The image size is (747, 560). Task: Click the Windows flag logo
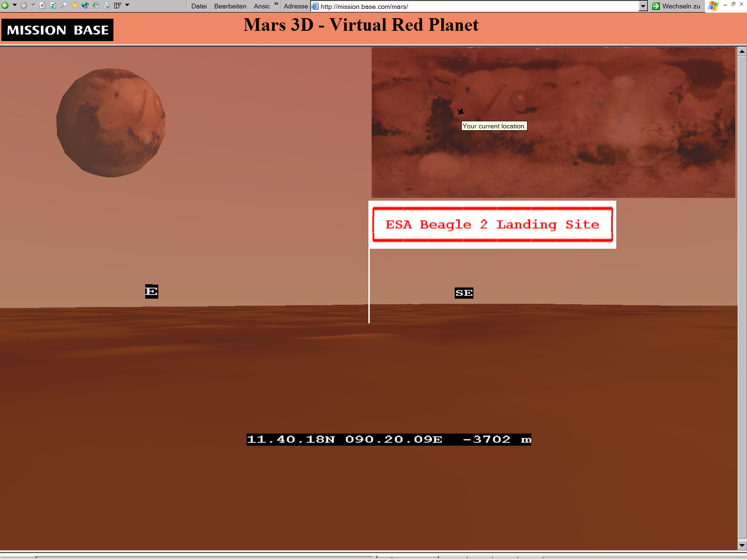[x=713, y=6]
